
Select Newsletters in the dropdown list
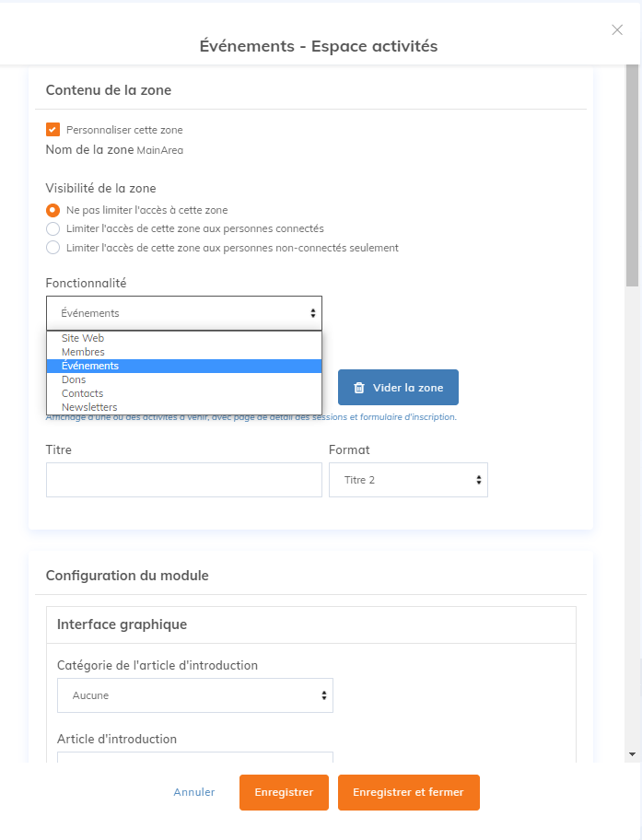[x=89, y=407]
